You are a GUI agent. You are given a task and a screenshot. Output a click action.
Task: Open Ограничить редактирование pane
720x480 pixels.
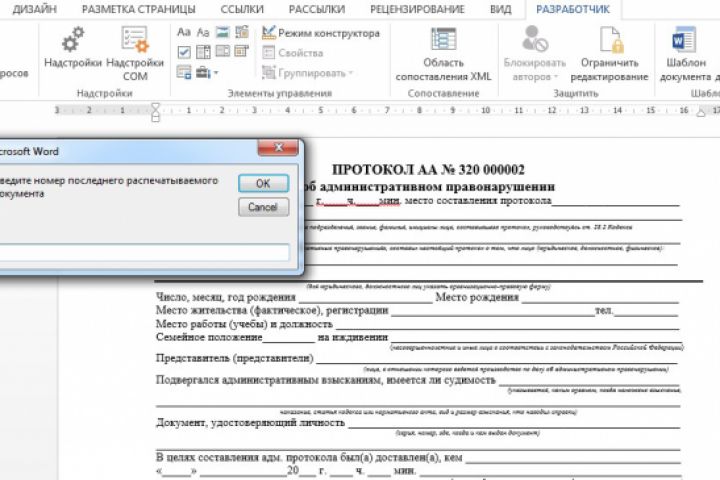[609, 54]
